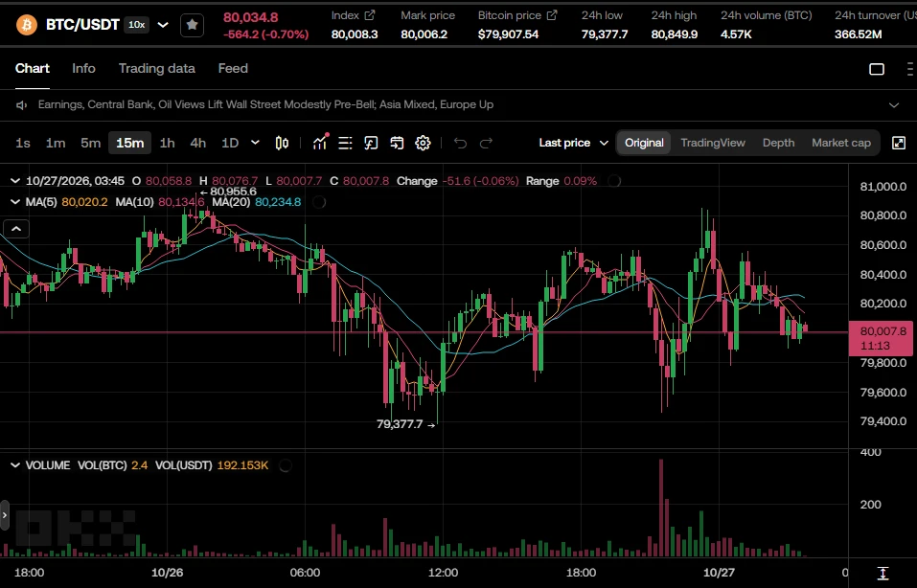Switch chart mode to Original

pyautogui.click(x=644, y=144)
